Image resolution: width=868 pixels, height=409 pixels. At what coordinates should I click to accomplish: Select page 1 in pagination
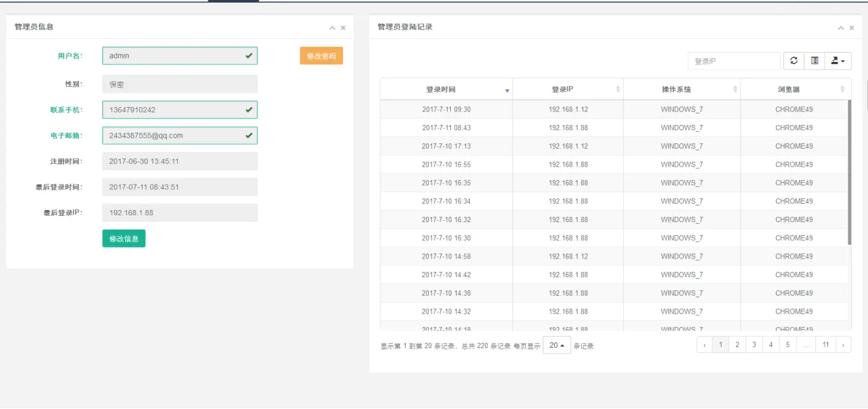720,345
